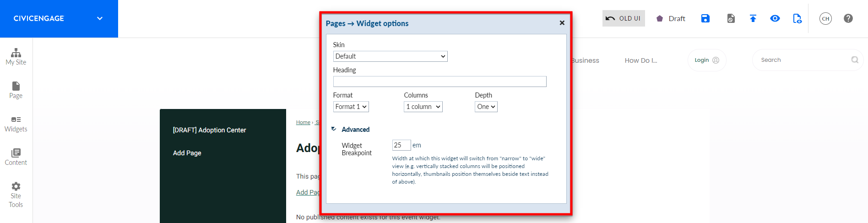
Task: Open the Site Tools gear panel
Action: click(16, 195)
